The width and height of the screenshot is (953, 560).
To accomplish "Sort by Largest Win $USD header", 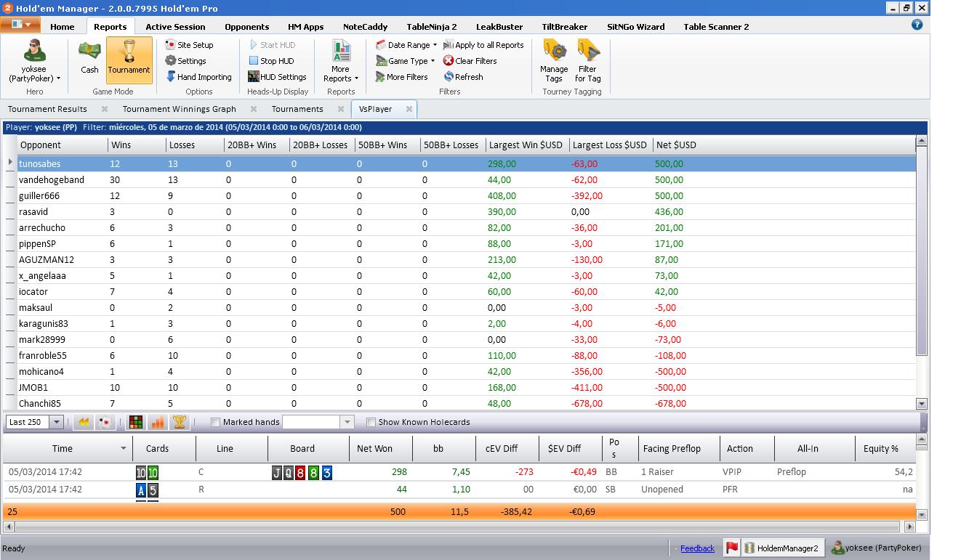I will 526,145.
